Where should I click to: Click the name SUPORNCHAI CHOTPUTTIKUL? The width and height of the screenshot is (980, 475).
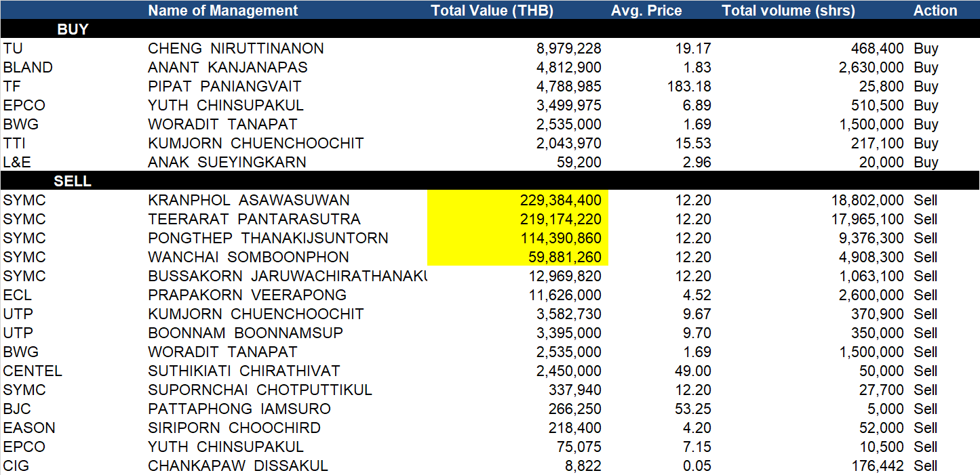click(260, 390)
